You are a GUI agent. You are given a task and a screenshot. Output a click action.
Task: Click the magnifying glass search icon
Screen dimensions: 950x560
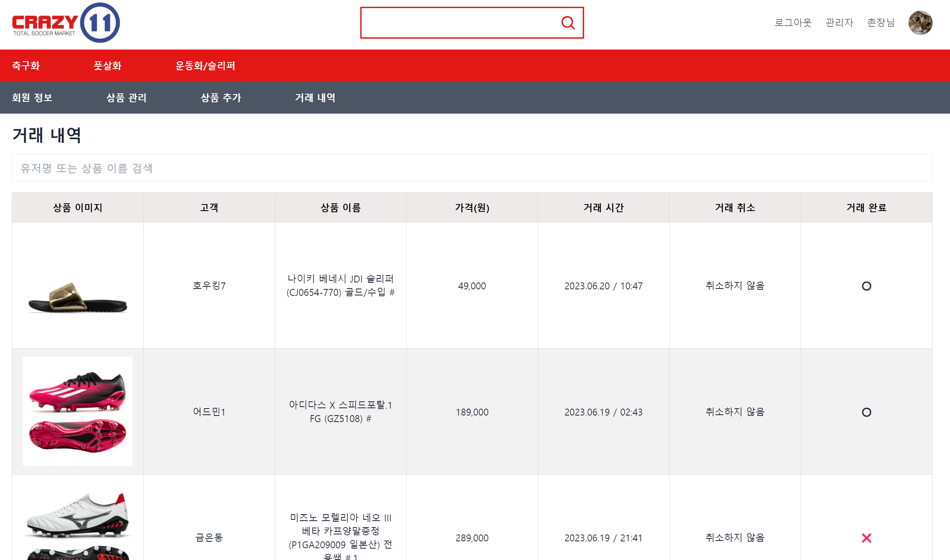[568, 23]
